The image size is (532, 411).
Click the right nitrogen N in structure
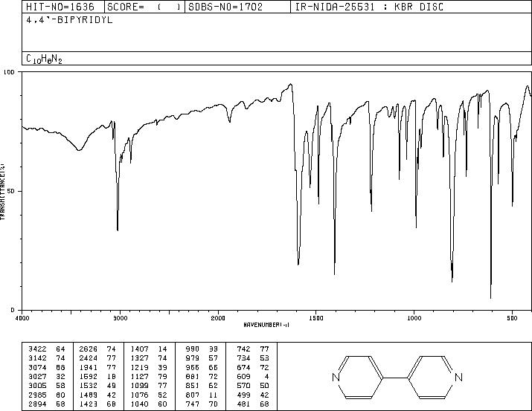coord(459,377)
